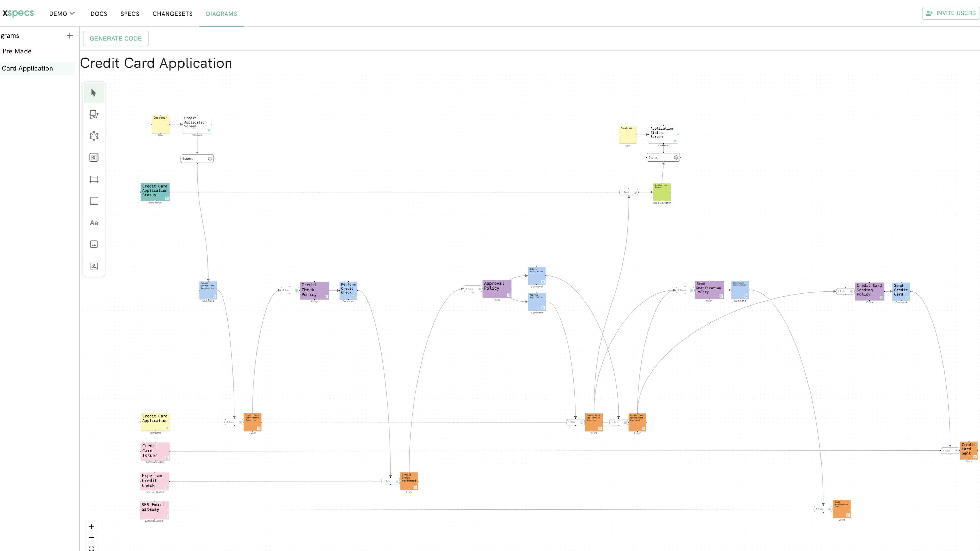Select the image insert tool
Screen dimensions: 980x551
94,244
